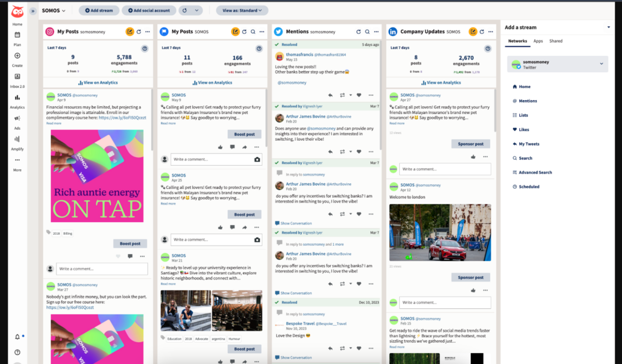622x364 pixels.
Task: Open retweet options arrow on thomasfrancis tweet
Action: (350, 95)
